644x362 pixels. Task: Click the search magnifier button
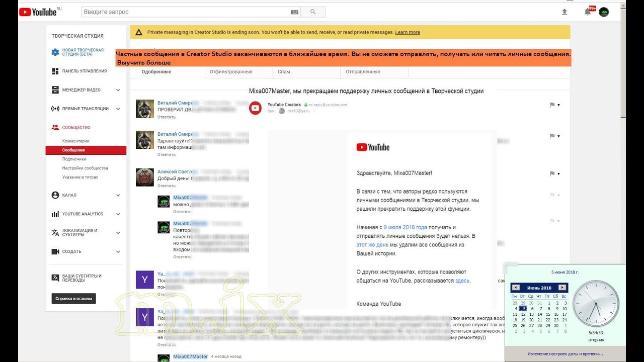pos(313,12)
